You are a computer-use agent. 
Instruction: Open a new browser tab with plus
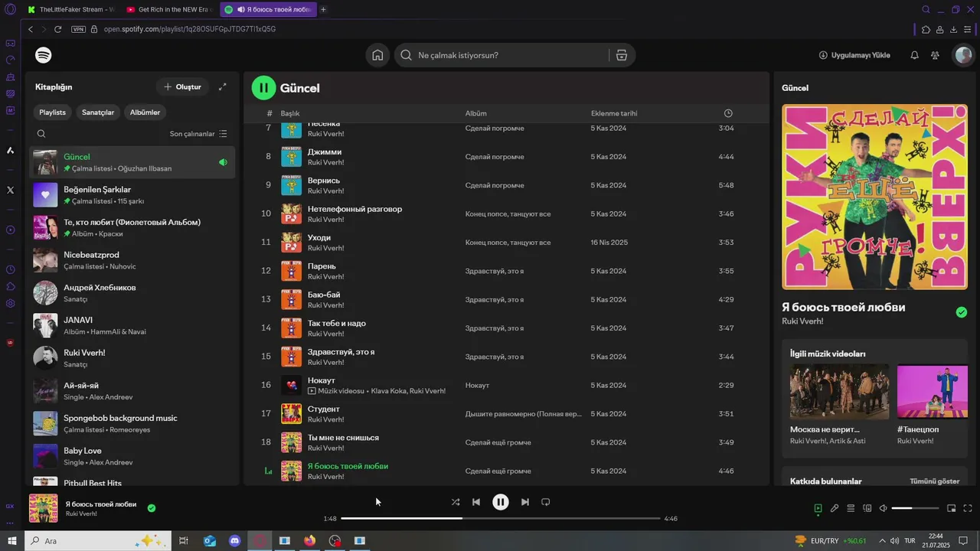323,9
